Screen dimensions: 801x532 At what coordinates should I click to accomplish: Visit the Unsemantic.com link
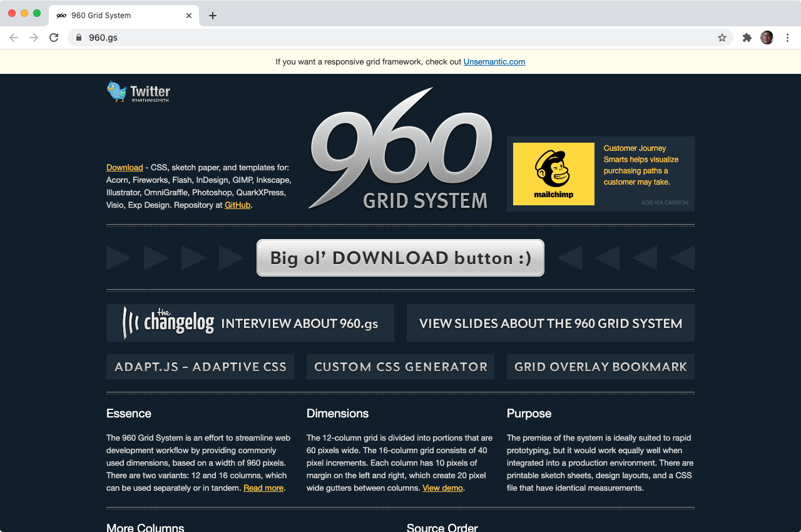pyautogui.click(x=494, y=61)
